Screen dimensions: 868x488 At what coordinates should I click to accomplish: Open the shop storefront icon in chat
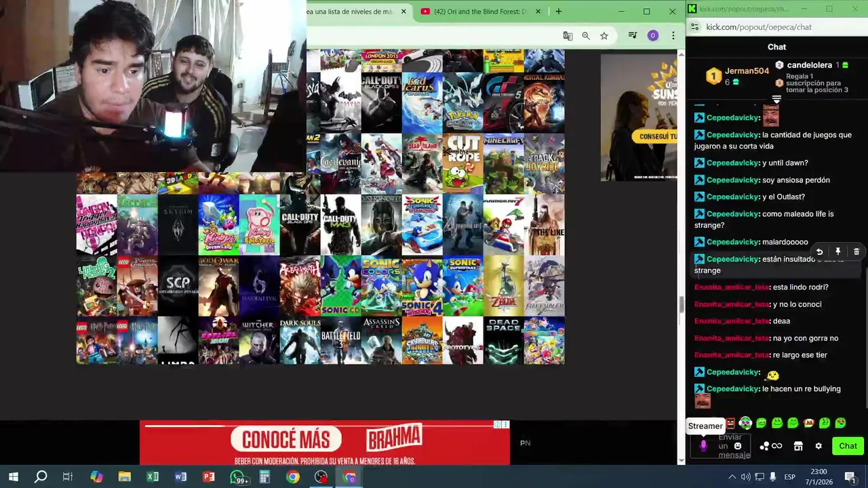798,446
